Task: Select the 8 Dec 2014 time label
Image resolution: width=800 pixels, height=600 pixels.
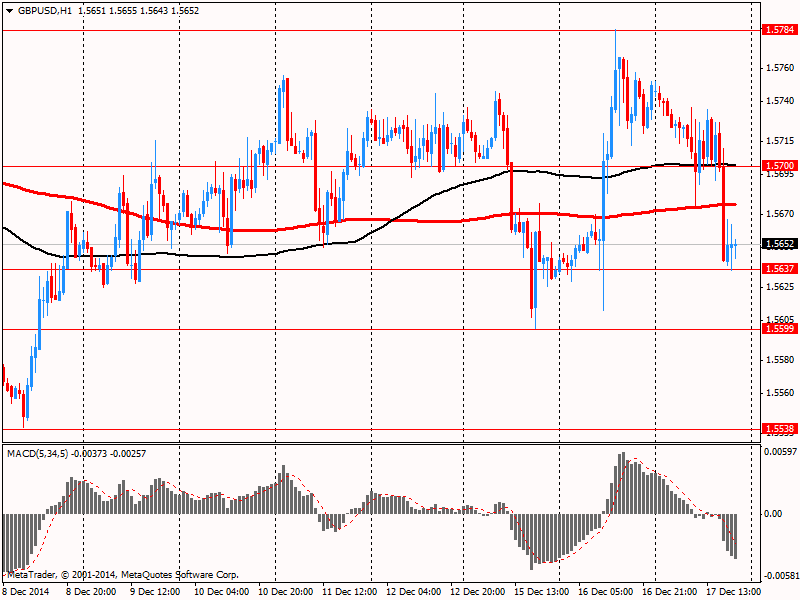Action: 27,591
